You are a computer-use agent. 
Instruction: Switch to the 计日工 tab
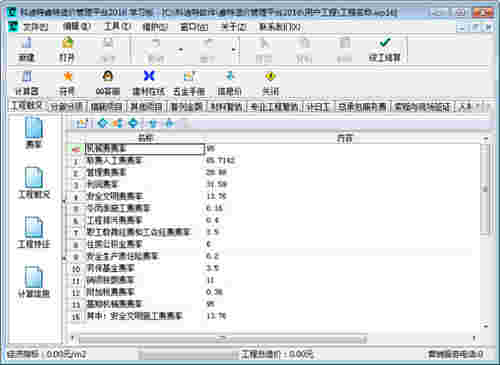(318, 107)
